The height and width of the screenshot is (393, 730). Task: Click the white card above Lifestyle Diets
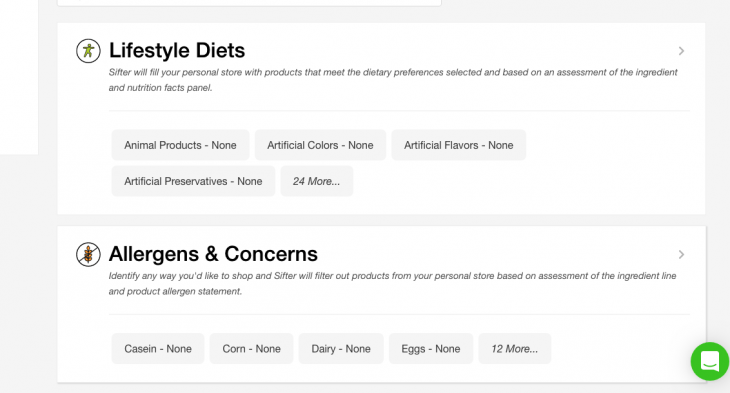tap(249, 3)
